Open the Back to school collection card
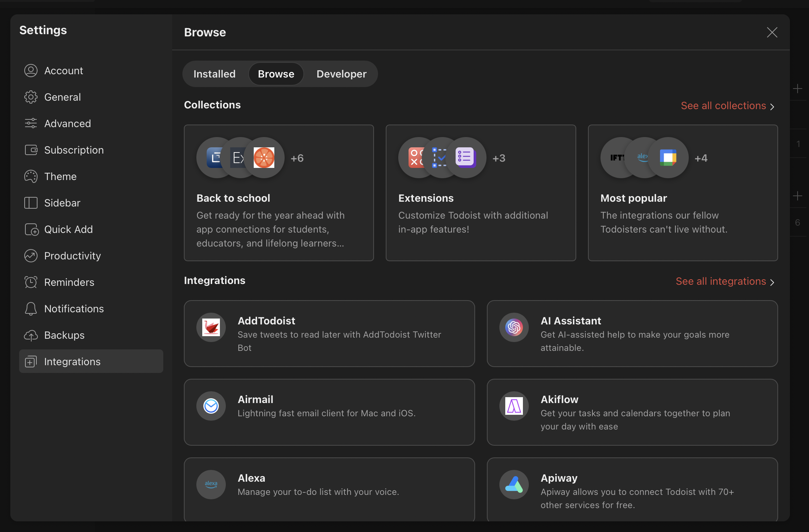This screenshot has height=532, width=809. coord(279,193)
